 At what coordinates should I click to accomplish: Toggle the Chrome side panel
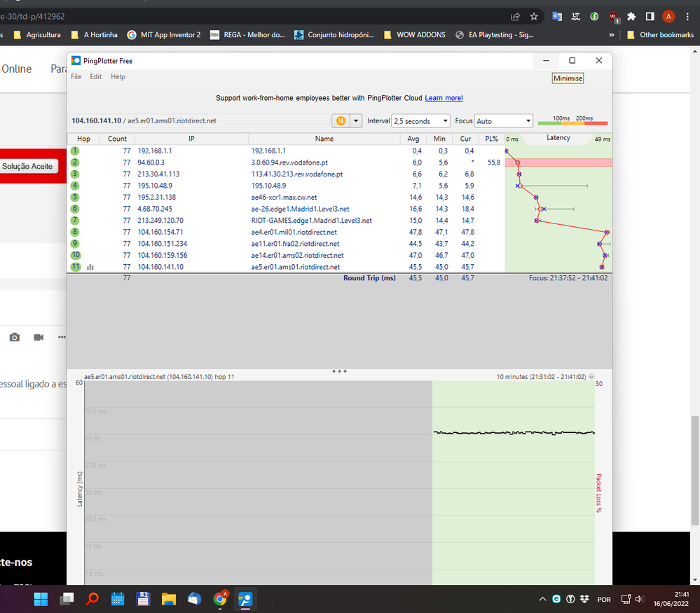point(650,16)
